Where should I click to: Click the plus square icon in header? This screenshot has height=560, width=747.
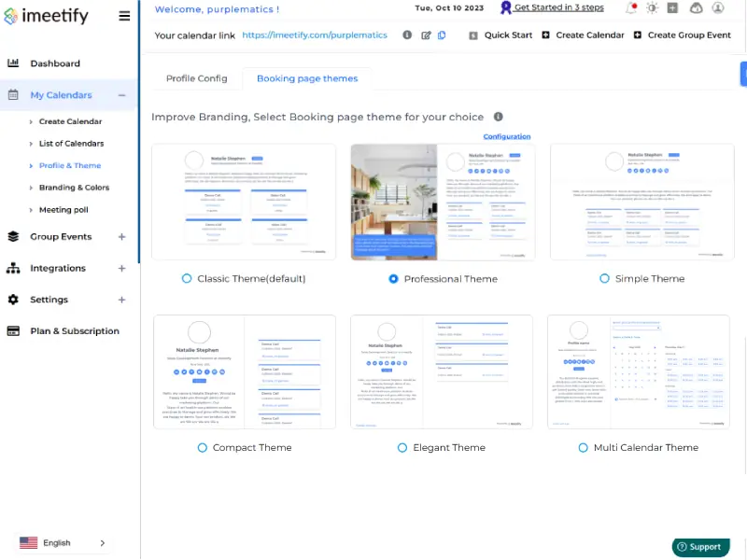click(672, 7)
